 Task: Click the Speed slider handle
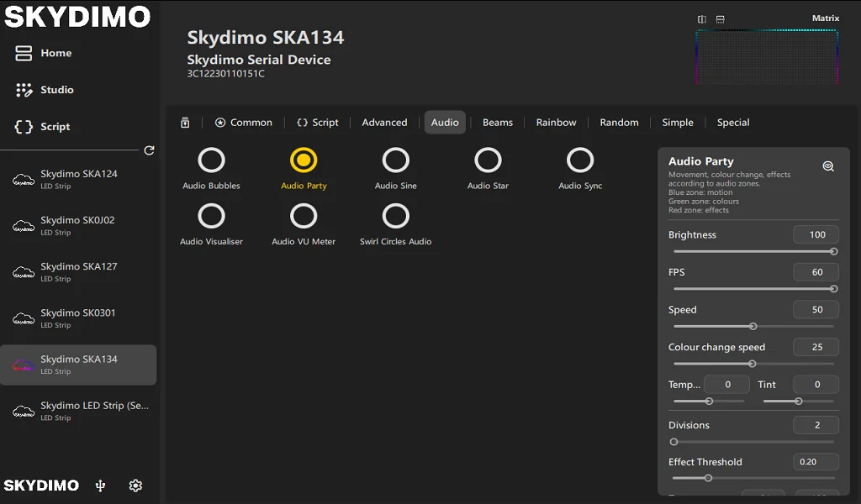[753, 327]
